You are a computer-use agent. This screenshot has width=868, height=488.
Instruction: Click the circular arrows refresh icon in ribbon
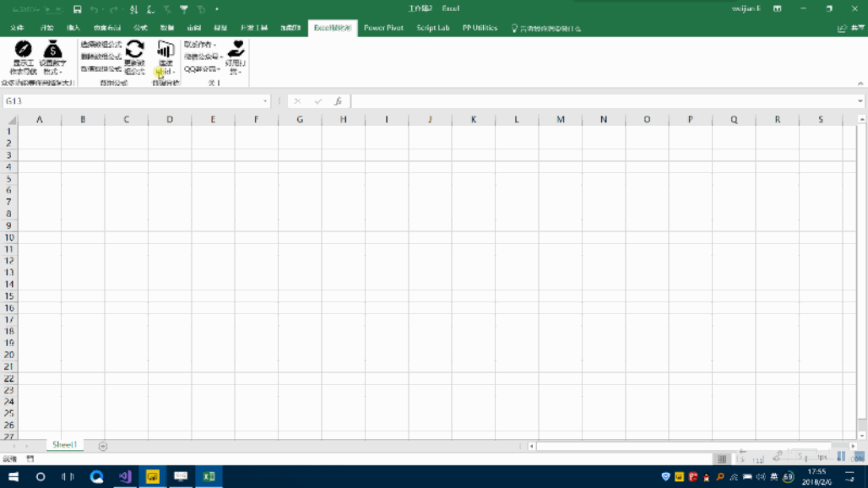[x=134, y=49]
